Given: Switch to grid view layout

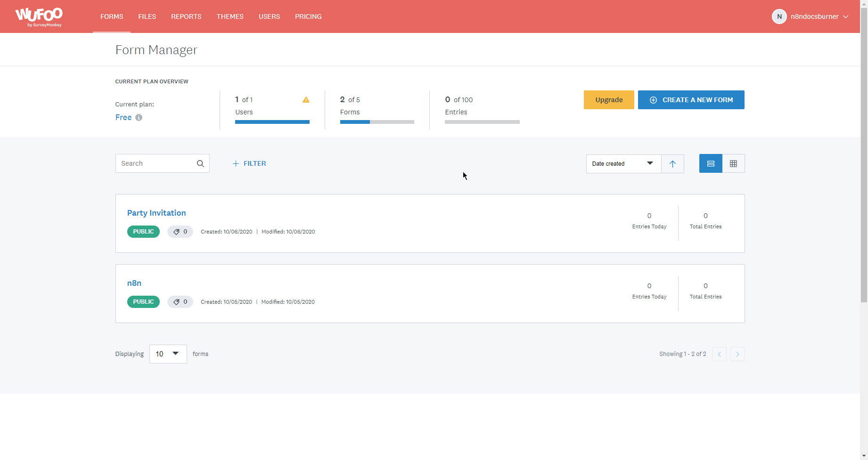Looking at the screenshot, I should coord(733,164).
